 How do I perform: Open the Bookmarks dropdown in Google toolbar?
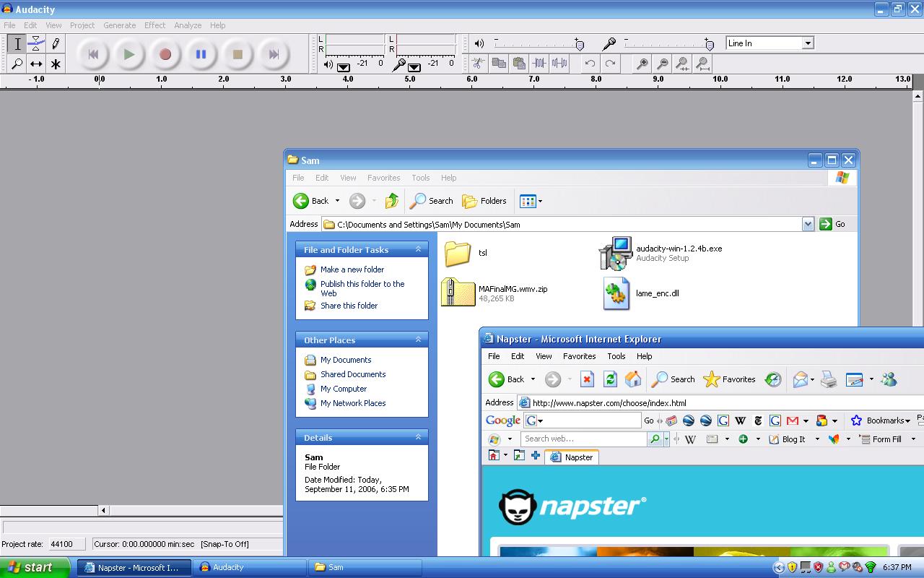pos(881,420)
